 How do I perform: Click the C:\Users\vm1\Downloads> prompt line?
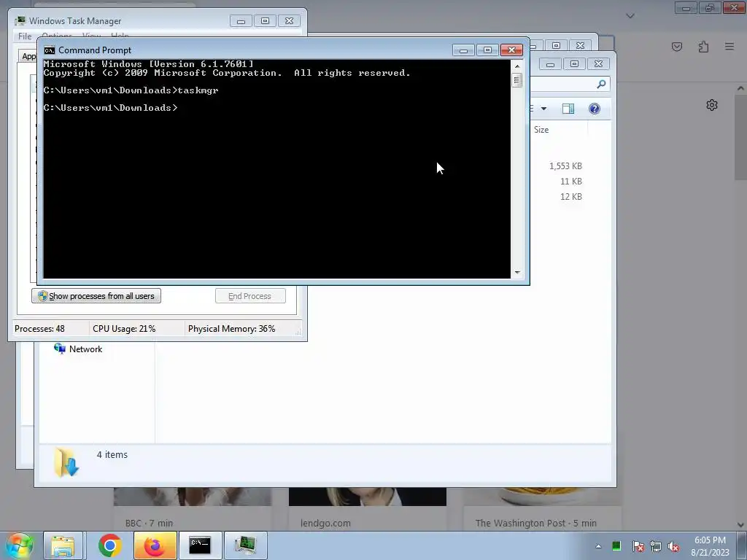[111, 108]
